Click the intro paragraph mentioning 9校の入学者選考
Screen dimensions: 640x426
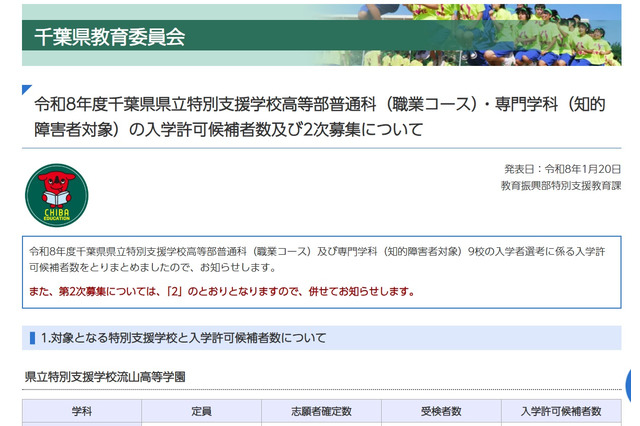point(317,260)
